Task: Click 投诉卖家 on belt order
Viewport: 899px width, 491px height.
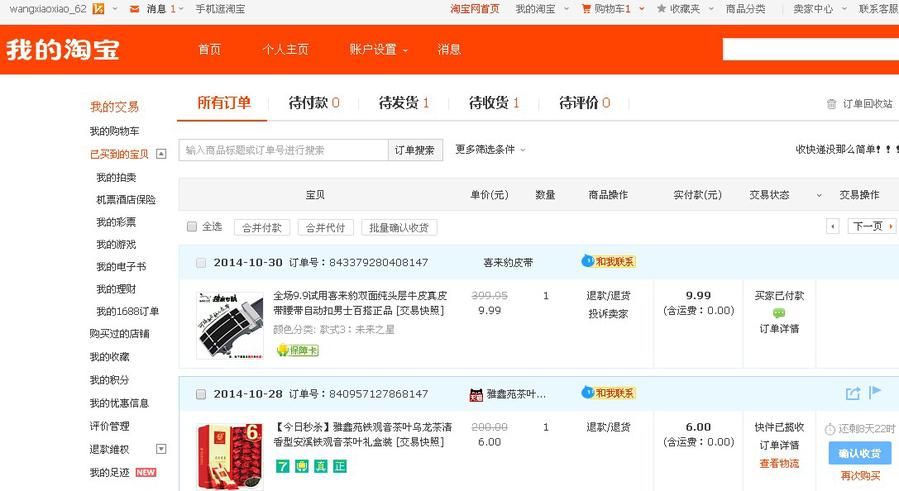Action: pyautogui.click(x=608, y=314)
